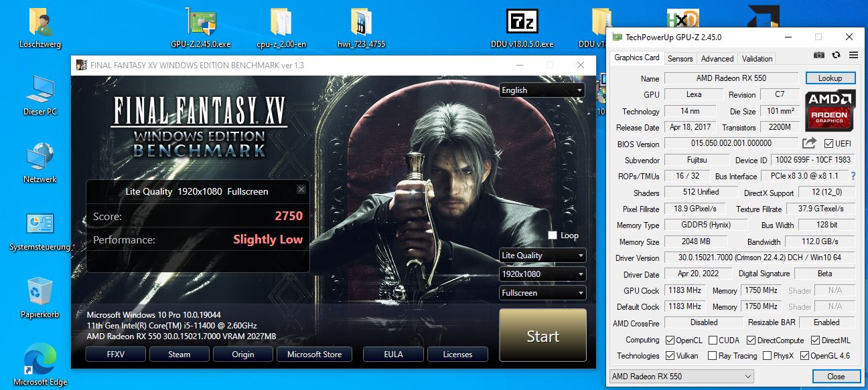Open the AMD Radeon RX 550 GPU selector
The image size is (868, 390).
[x=681, y=377]
